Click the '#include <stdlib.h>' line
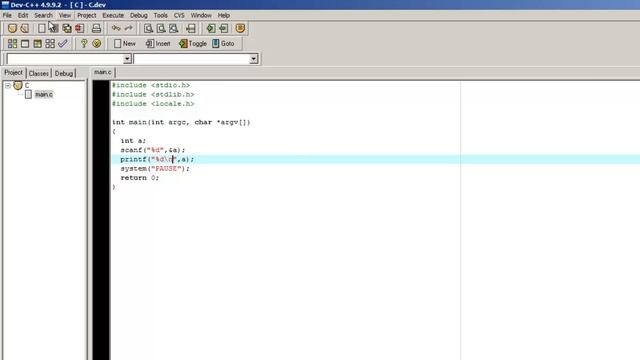640x360 pixels. [153, 94]
